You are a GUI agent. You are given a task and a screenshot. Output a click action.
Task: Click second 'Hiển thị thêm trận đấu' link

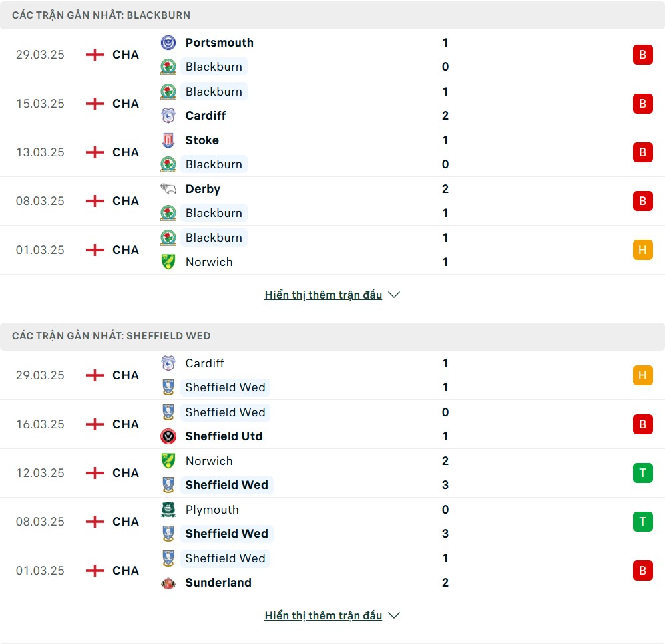(x=323, y=615)
